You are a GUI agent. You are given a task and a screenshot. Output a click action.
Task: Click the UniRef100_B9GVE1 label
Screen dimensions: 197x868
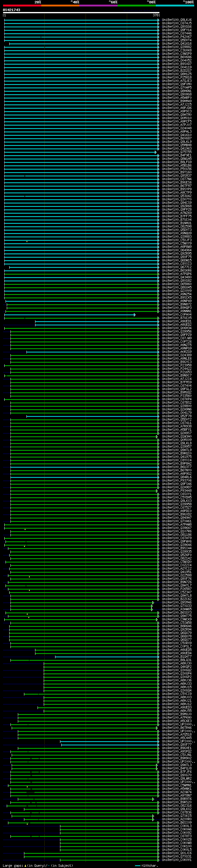[x=177, y=748]
